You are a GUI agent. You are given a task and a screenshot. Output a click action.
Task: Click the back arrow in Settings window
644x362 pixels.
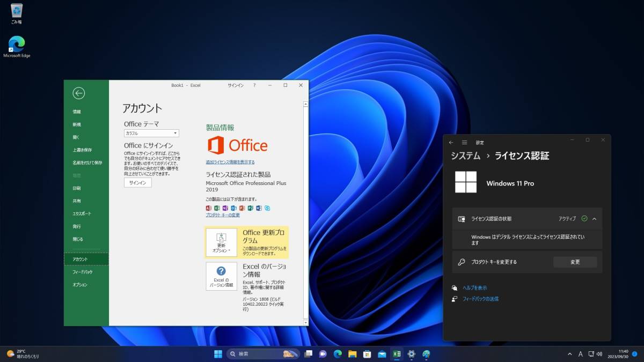point(451,142)
